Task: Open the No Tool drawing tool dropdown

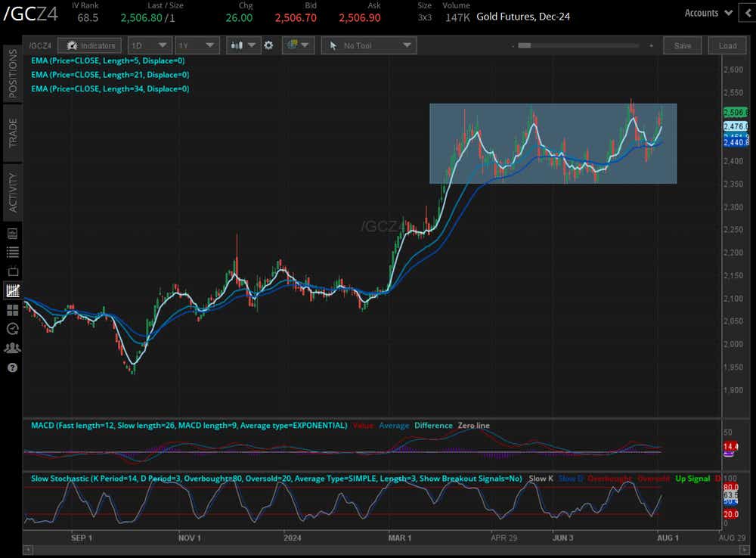Action: click(x=368, y=45)
